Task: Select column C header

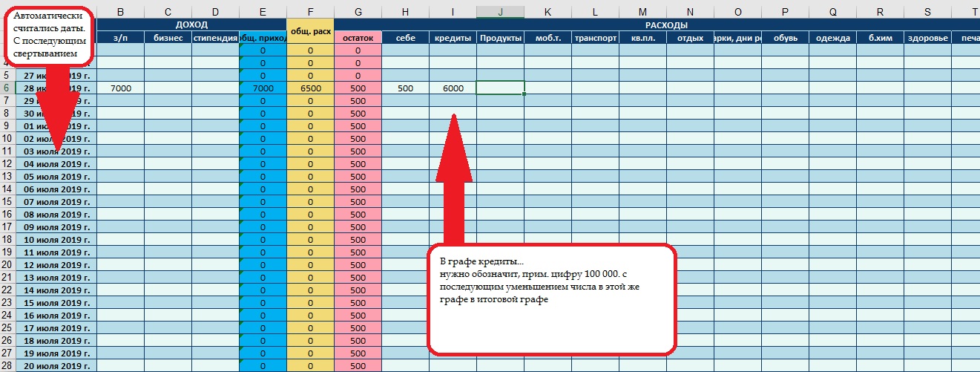Action: [168, 13]
